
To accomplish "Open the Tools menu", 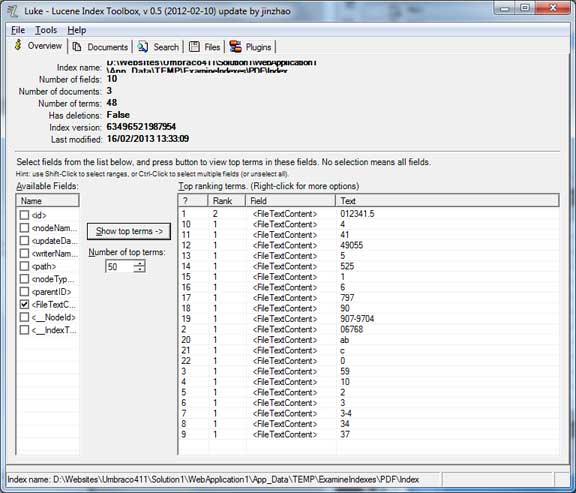I will click(46, 30).
